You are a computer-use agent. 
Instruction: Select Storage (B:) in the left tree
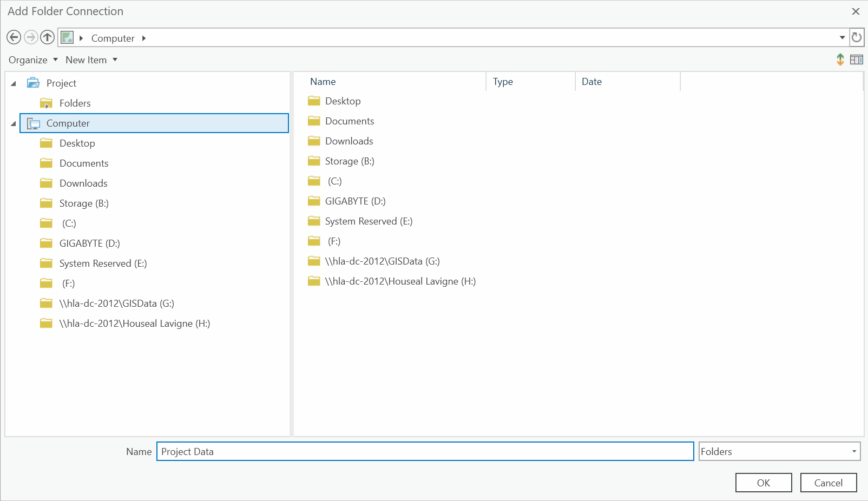84,203
